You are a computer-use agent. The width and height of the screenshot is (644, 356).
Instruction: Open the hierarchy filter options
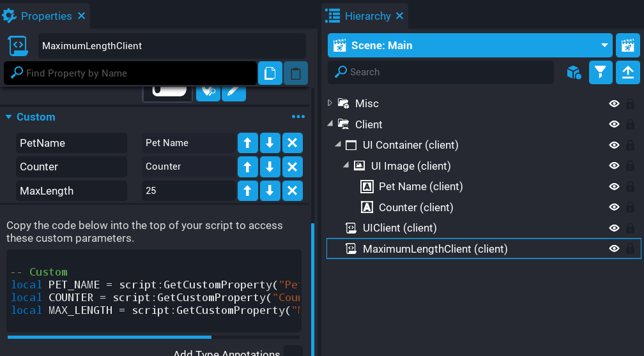pos(600,73)
